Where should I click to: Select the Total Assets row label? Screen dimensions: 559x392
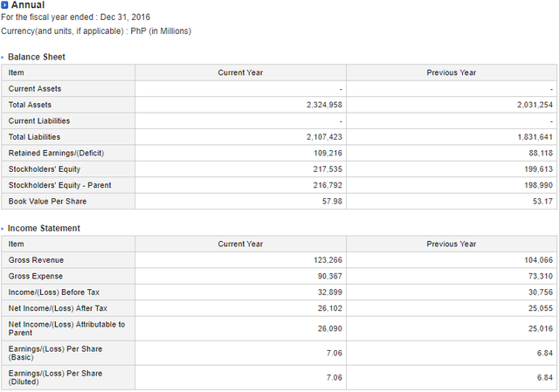30,105
